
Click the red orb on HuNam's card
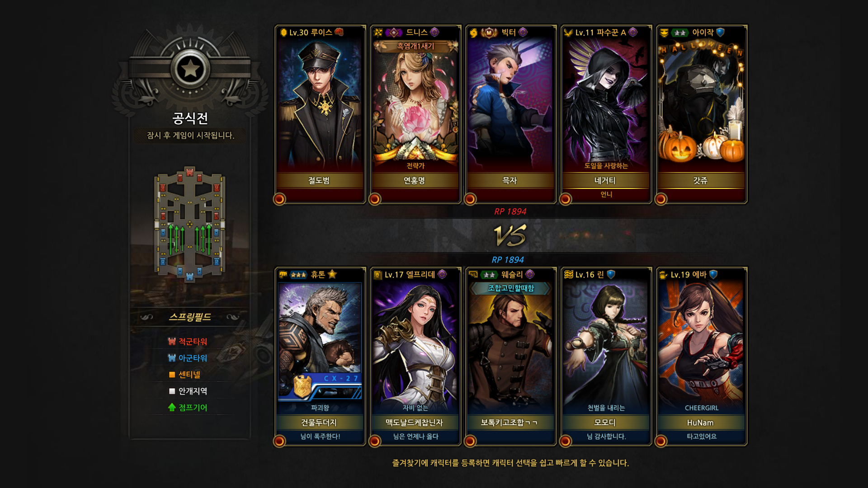tap(661, 441)
